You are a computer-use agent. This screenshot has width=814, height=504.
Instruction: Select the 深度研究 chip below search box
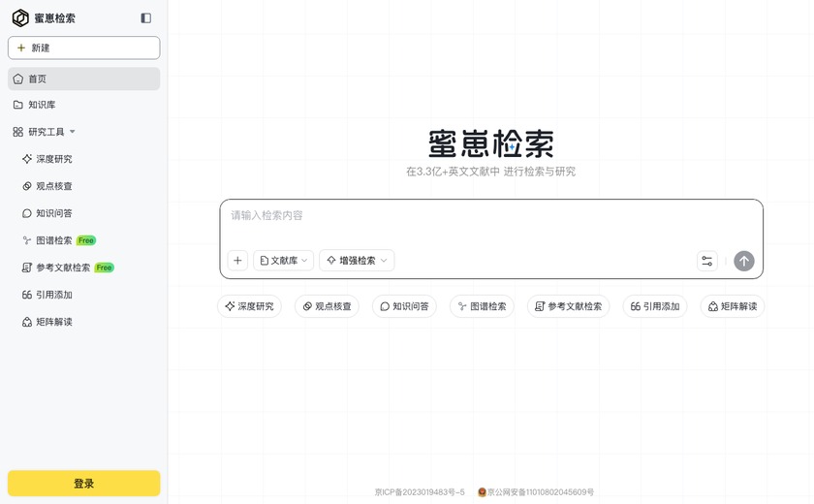(249, 306)
